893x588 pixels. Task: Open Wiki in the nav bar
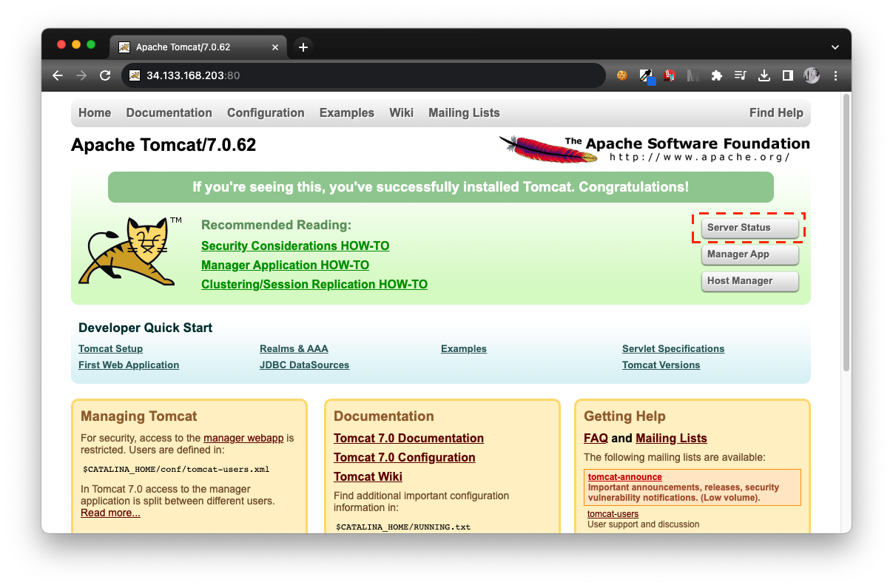point(401,113)
